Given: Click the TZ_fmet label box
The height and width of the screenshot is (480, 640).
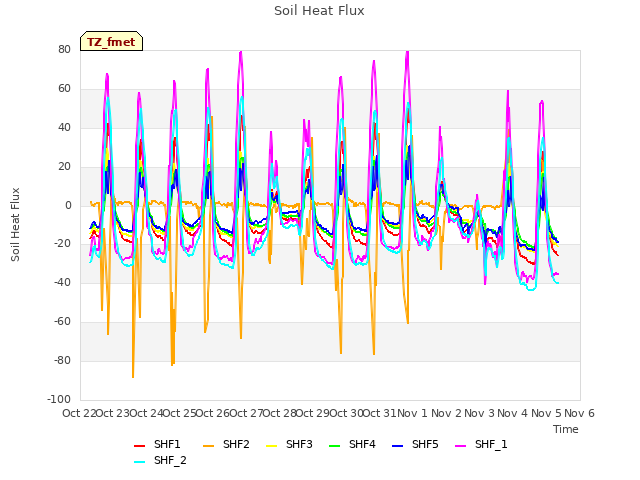Looking at the screenshot, I should pyautogui.click(x=111, y=42).
